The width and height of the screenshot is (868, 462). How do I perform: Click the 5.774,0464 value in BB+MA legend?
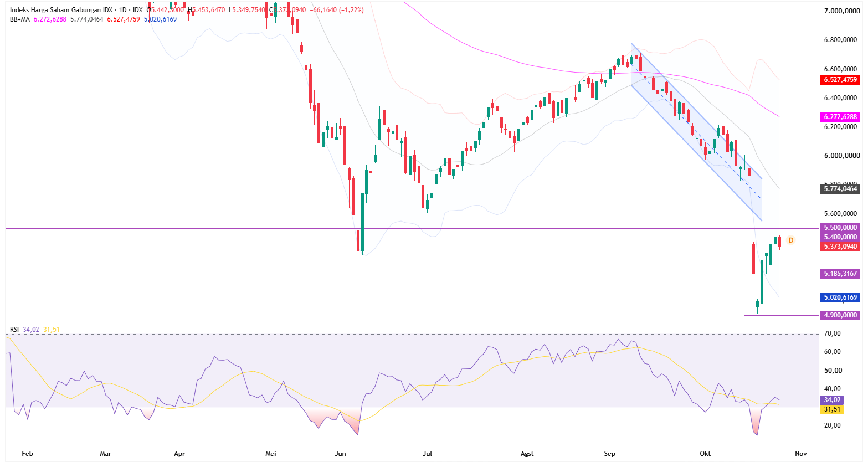tap(87, 19)
